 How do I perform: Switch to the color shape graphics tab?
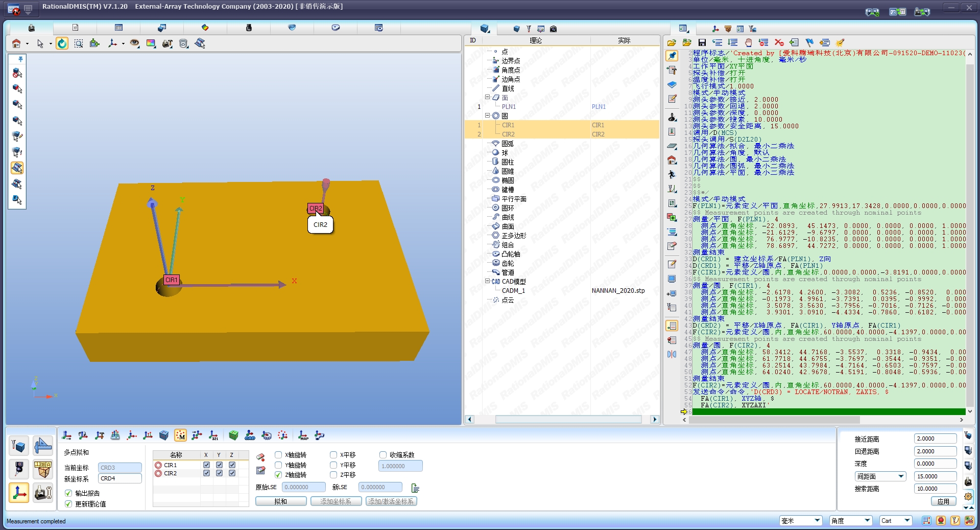[205, 28]
